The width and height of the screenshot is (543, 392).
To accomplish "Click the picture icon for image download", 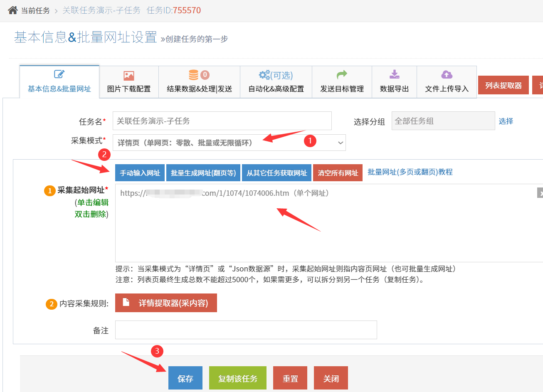I will pos(129,75).
